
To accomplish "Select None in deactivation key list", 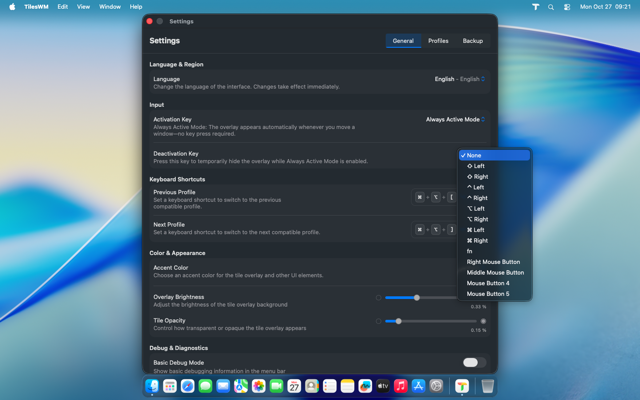I will click(494, 155).
